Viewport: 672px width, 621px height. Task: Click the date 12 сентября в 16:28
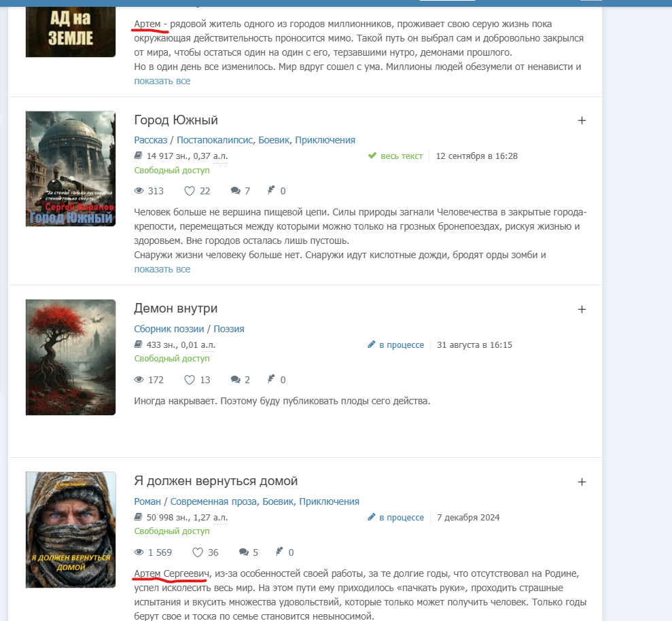(x=476, y=156)
